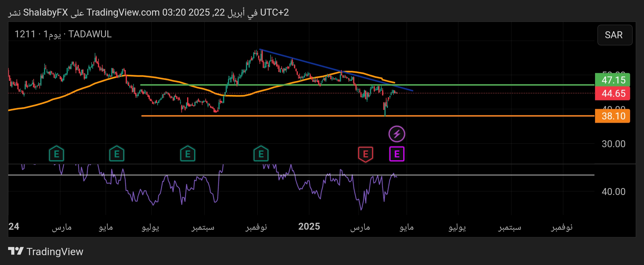The image size is (644, 265).
Task: Select the orange 38.10 price label
Action: point(612,116)
